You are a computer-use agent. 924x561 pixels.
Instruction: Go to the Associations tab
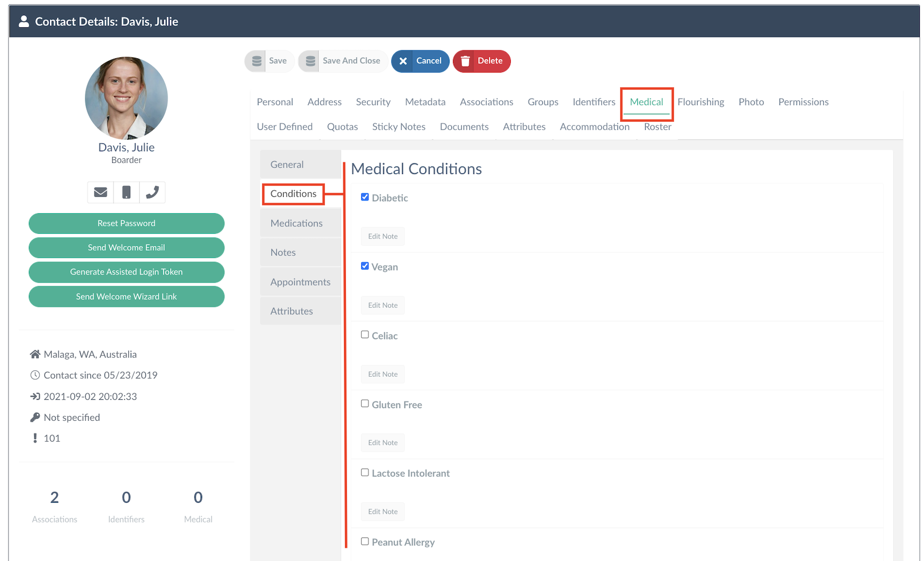tap(487, 102)
